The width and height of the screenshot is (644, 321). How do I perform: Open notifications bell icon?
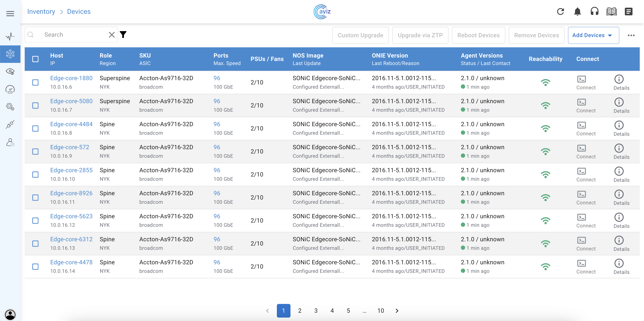[x=577, y=12]
